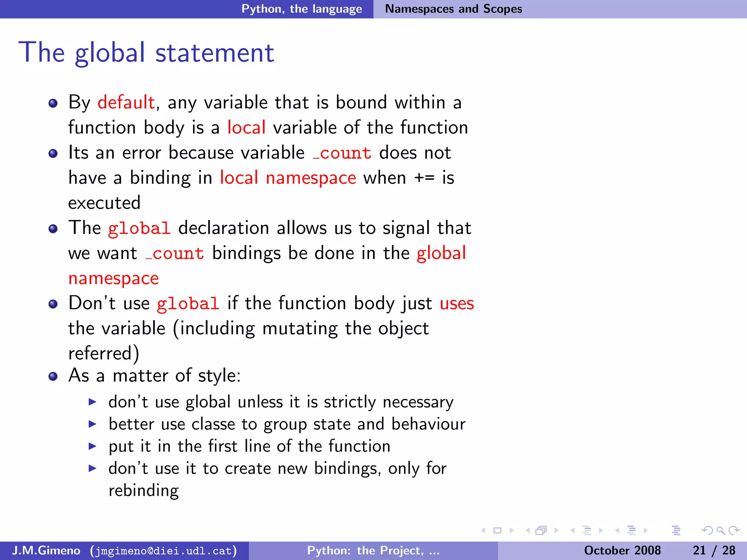Click the previous frame arrow before the stacked frames icon
The height and width of the screenshot is (560, 747).
coord(528,530)
